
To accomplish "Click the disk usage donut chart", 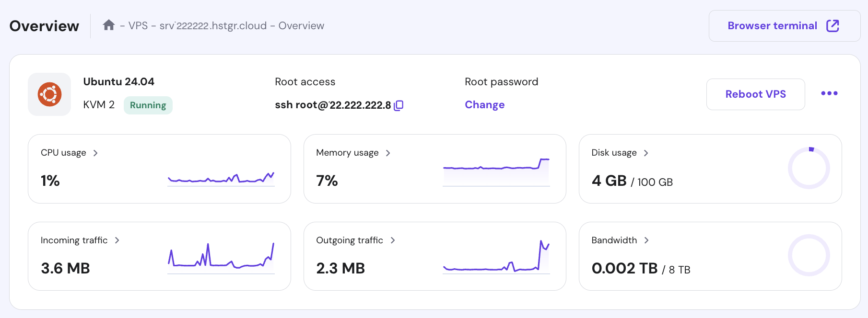I will (809, 168).
